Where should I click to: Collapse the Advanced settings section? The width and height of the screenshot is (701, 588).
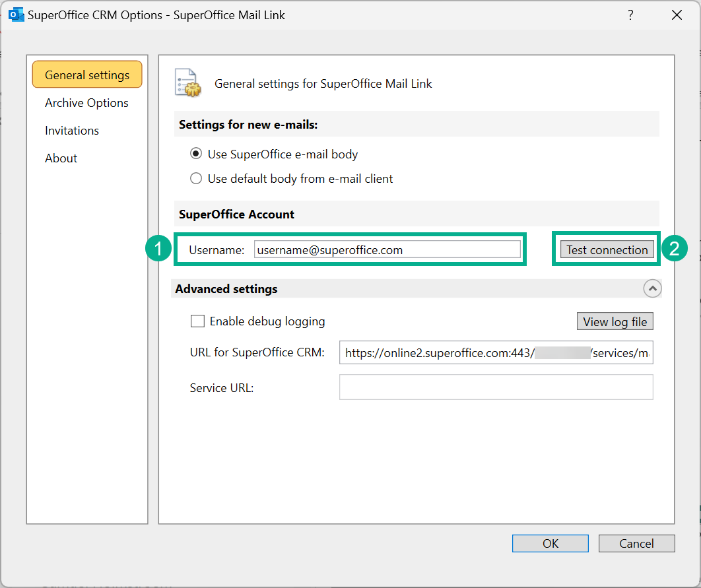652,288
